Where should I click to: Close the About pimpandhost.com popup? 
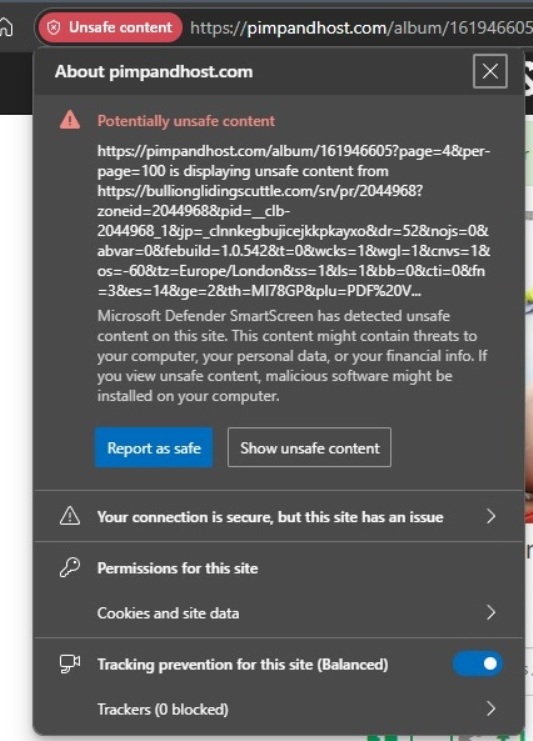(x=490, y=71)
